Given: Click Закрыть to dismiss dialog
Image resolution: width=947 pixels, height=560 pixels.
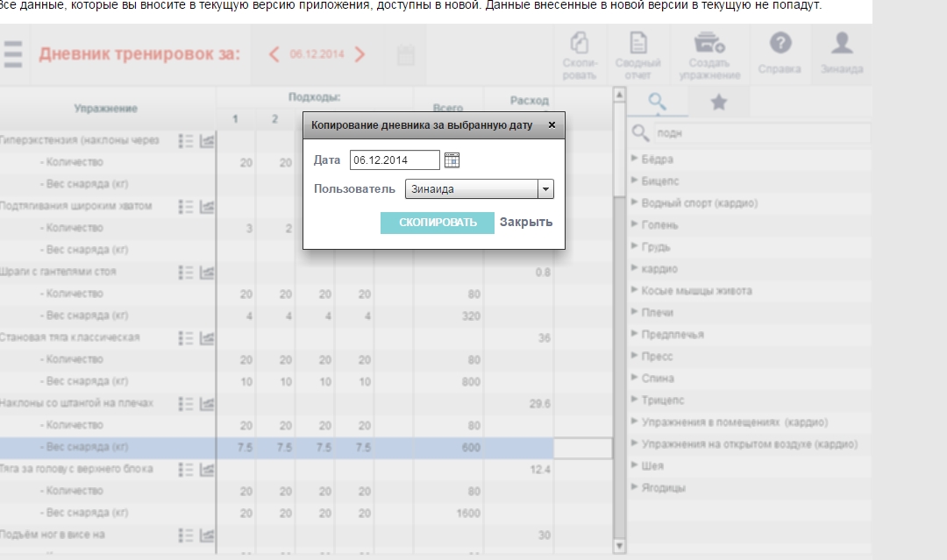Looking at the screenshot, I should click(526, 222).
